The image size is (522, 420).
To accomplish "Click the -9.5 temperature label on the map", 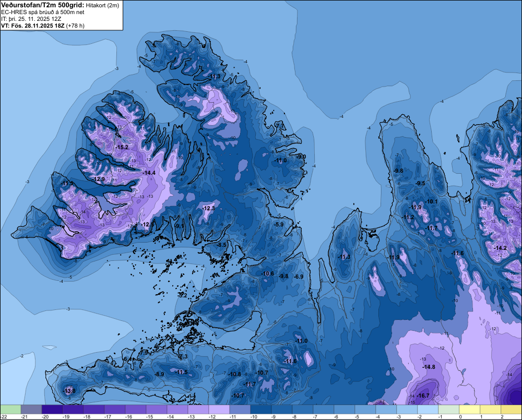I will [420, 183].
